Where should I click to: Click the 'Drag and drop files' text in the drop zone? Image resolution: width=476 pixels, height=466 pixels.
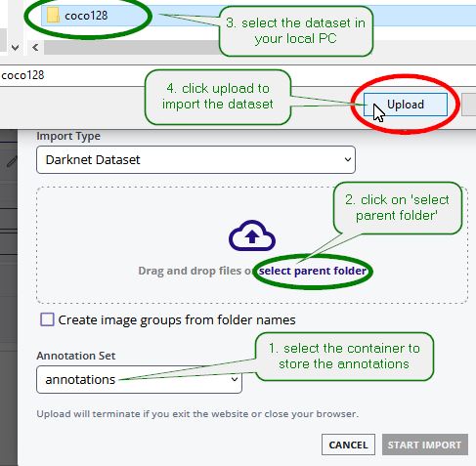190,271
